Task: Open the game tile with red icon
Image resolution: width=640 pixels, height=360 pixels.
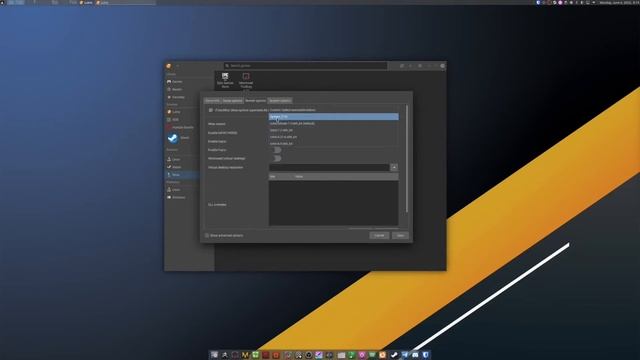Action: tap(246, 80)
